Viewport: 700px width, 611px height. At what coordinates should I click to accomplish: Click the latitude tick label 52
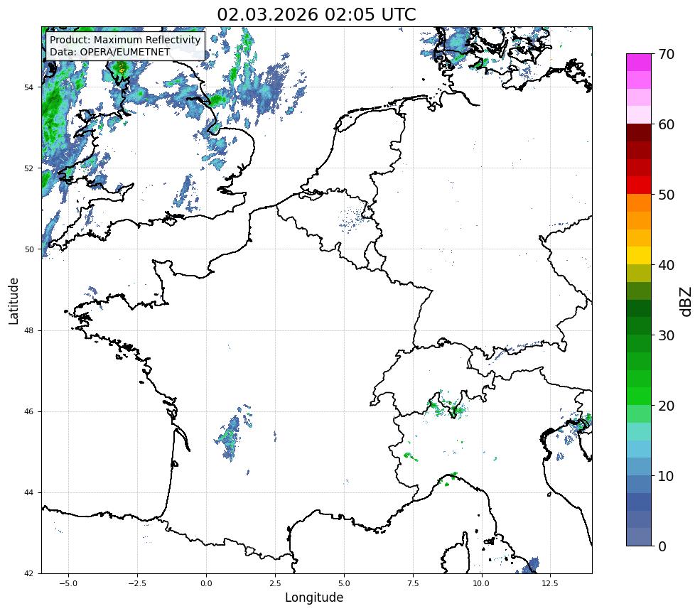click(28, 168)
